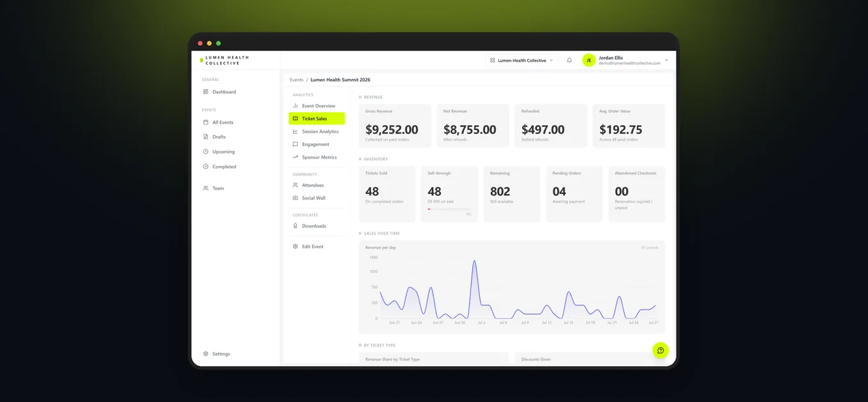
Task: Click the Pending Orders 04 value
Action: [x=559, y=191]
